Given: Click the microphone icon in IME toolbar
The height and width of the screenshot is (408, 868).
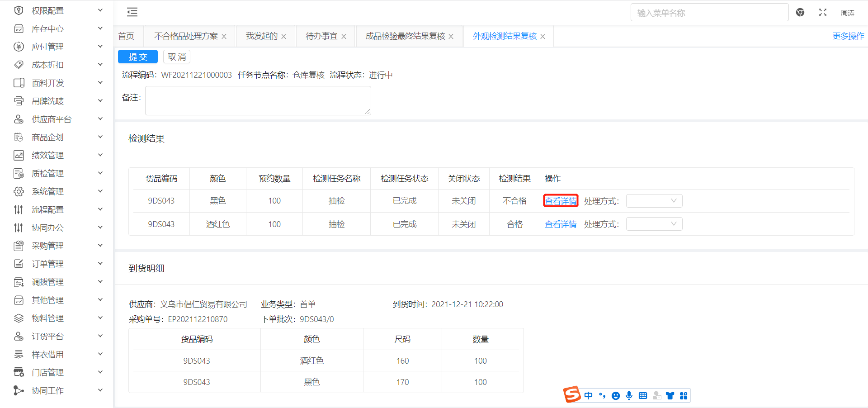Looking at the screenshot, I should tap(629, 396).
